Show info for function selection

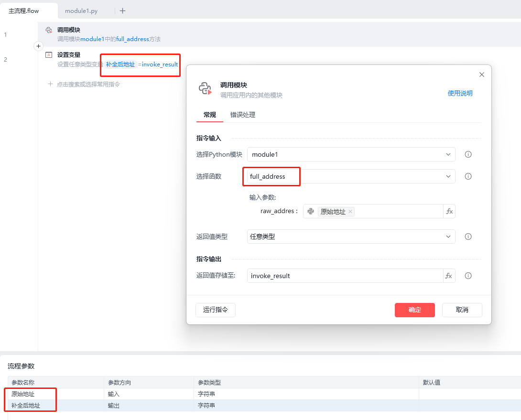pyautogui.click(x=468, y=176)
